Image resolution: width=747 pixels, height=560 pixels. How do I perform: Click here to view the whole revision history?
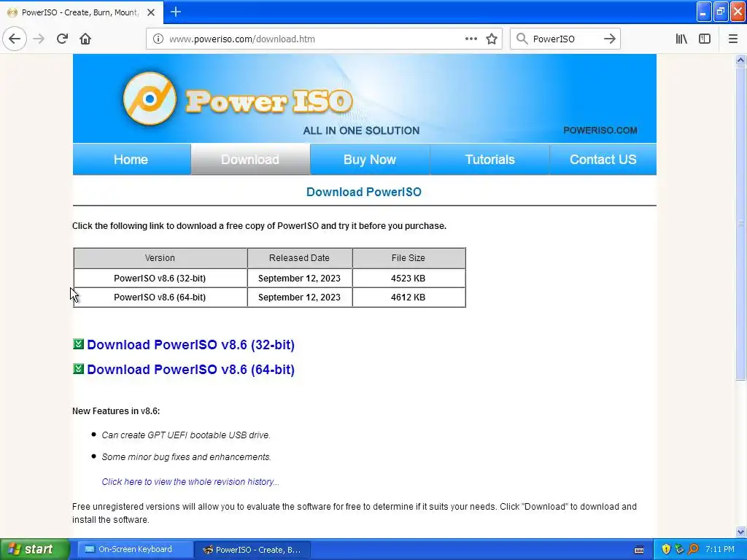190,481
